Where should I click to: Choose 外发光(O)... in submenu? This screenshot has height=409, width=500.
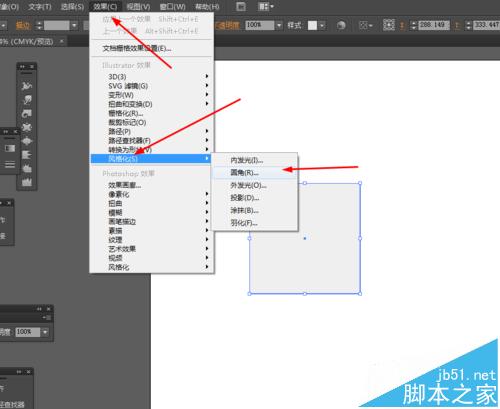[248, 185]
